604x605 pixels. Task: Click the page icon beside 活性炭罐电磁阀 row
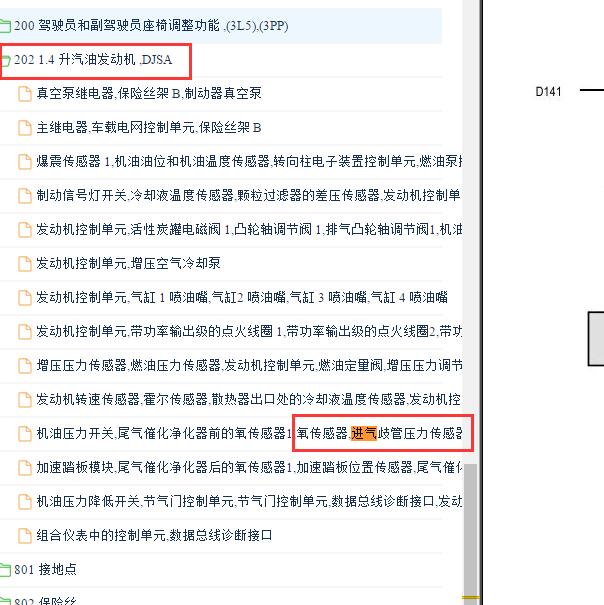[25, 230]
